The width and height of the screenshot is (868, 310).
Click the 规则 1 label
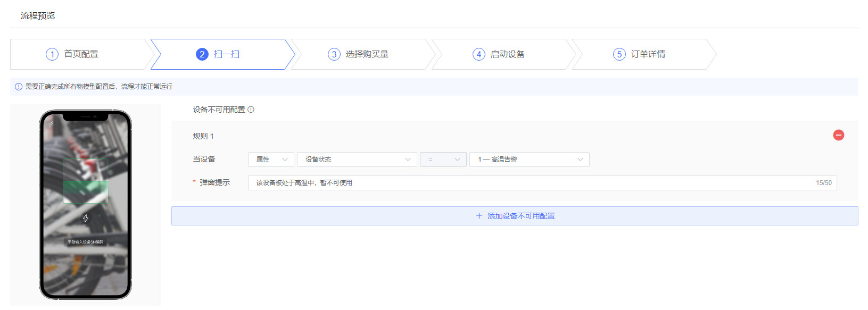203,136
